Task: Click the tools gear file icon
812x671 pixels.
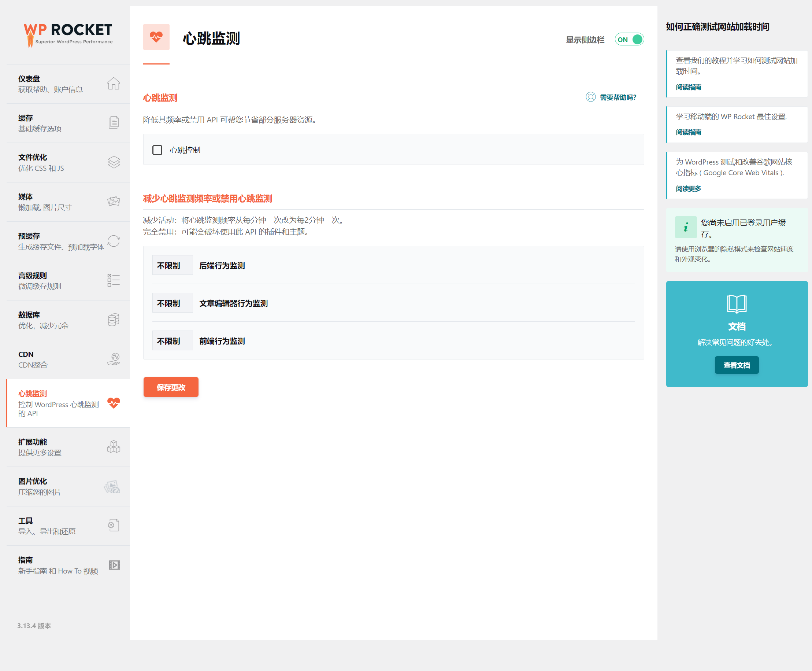Action: click(x=114, y=525)
